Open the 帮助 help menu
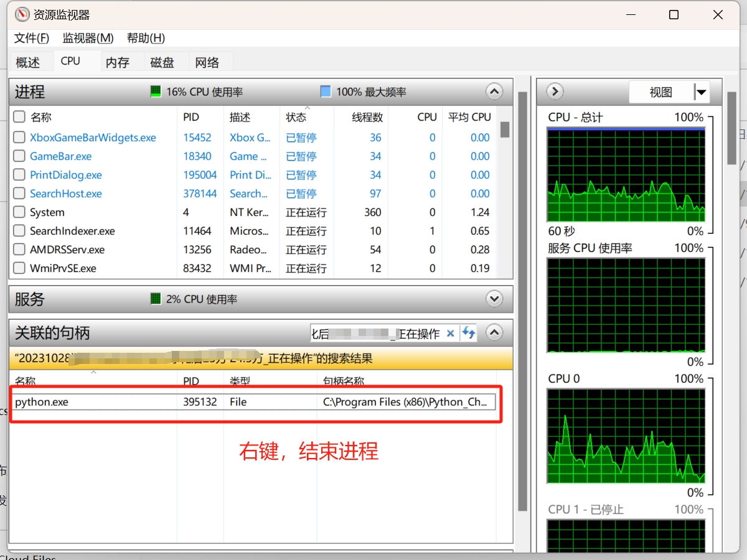The image size is (747, 560). [x=145, y=38]
